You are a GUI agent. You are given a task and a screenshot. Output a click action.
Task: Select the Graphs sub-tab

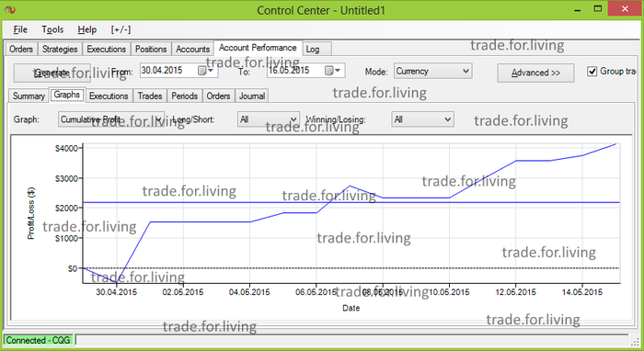tap(67, 95)
